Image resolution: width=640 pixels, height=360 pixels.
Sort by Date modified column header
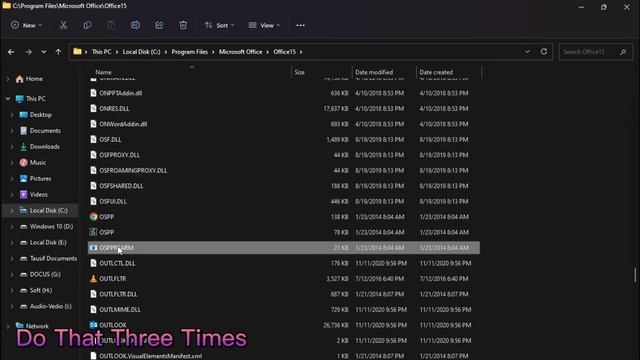point(374,72)
